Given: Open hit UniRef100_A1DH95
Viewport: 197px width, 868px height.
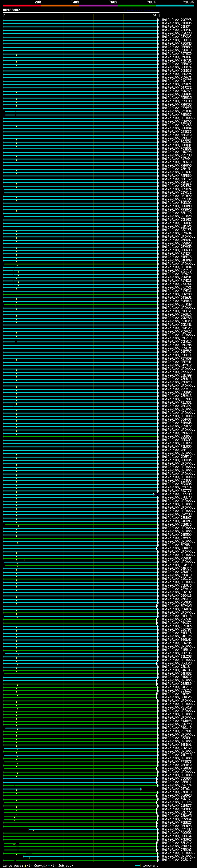Looking at the screenshot, I should coord(177,23).
